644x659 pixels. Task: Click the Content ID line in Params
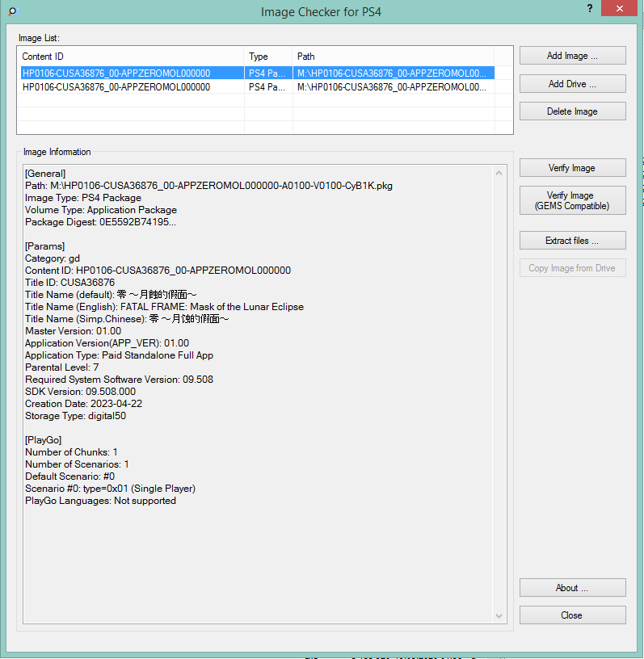[158, 271]
